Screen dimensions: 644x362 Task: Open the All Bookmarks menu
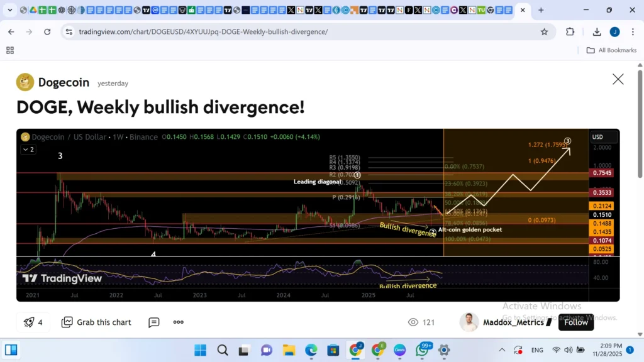point(611,50)
